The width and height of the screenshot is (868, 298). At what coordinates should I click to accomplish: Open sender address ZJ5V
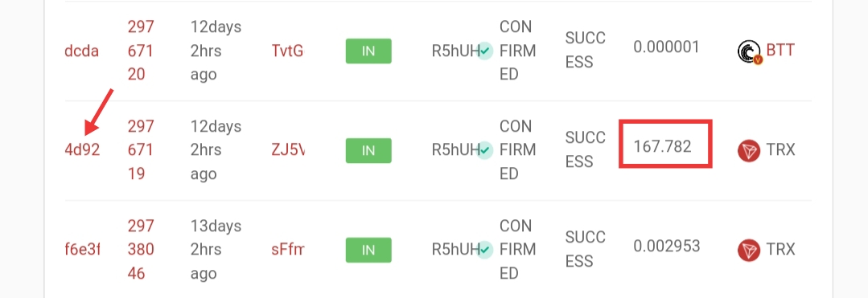click(288, 150)
